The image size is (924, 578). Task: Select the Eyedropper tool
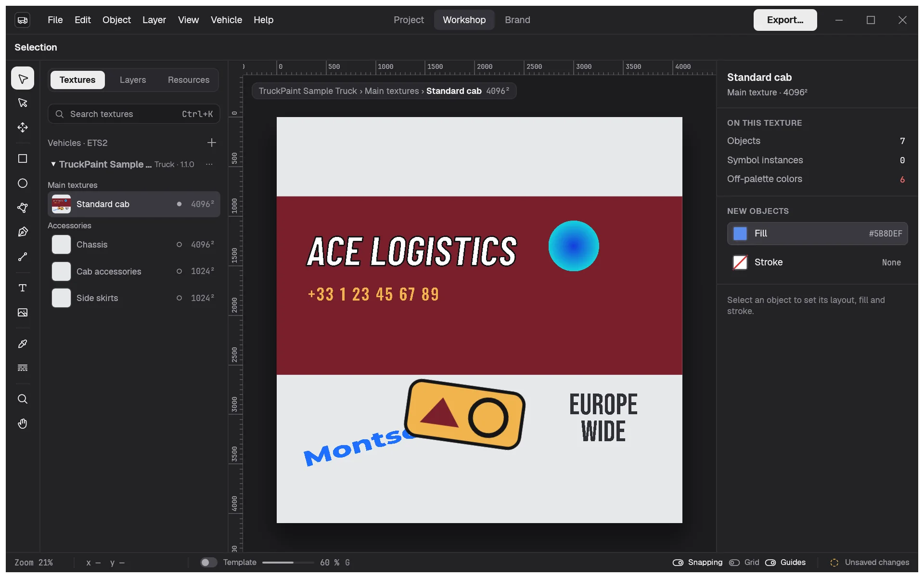23,344
